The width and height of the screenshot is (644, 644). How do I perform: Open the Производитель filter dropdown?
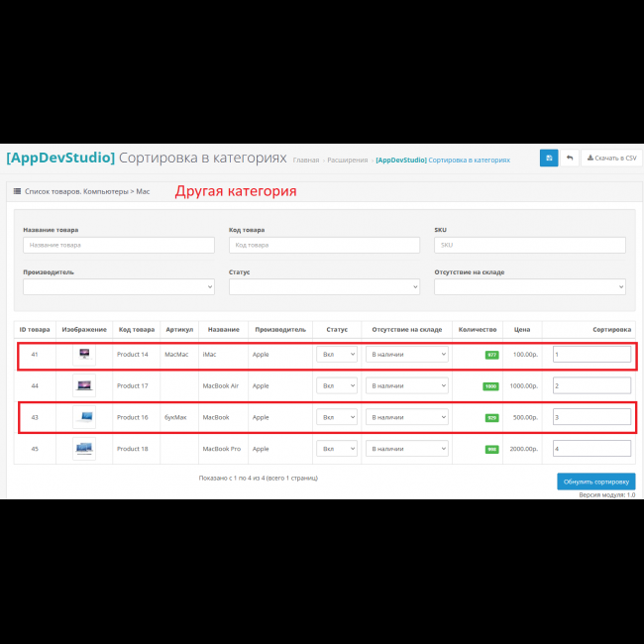coord(119,286)
